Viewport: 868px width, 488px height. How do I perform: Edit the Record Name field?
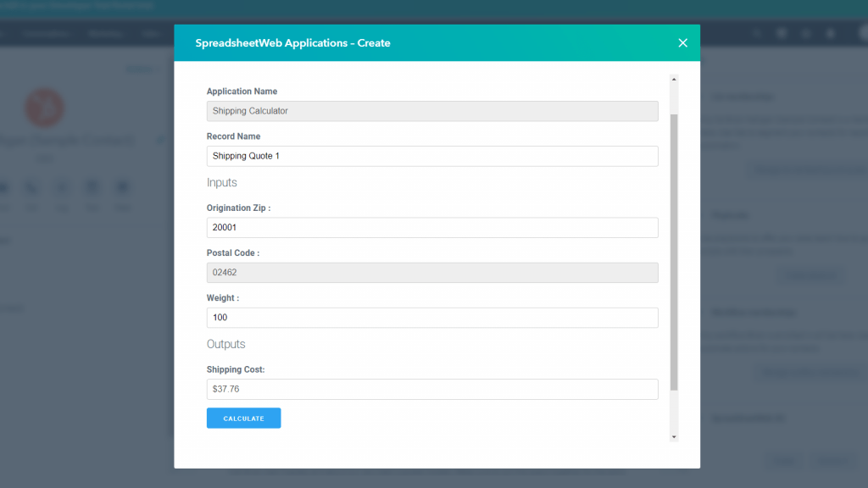(432, 156)
